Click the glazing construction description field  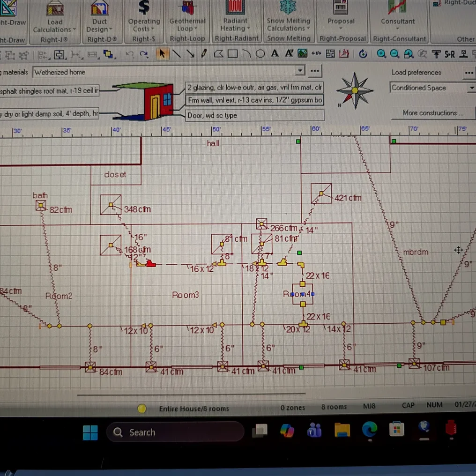254,88
